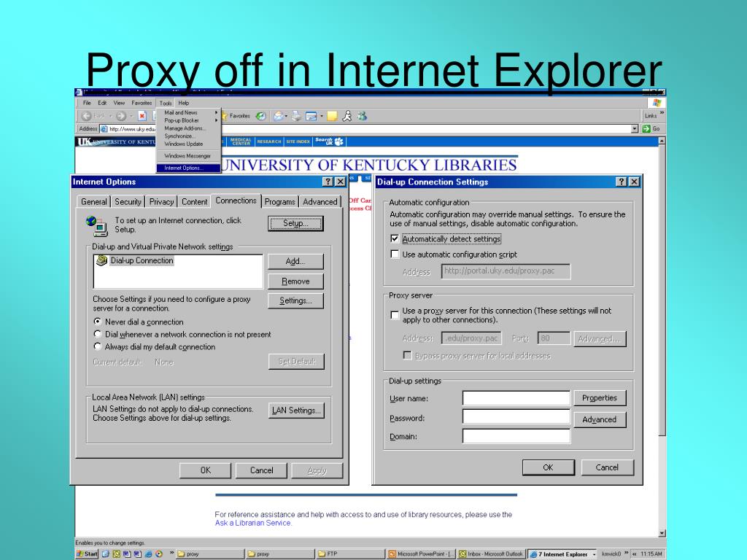Screen dimensions: 747x560
Task: Expand quick launch overflow chevron
Action: (x=172, y=553)
